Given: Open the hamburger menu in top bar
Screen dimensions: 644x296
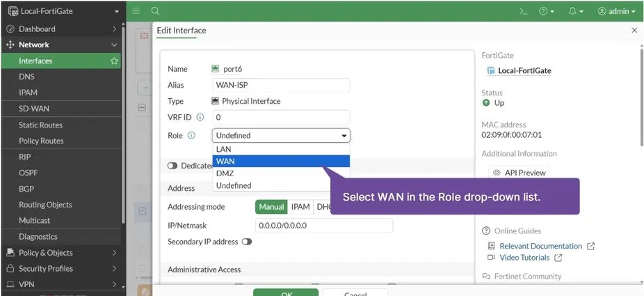Looking at the screenshot, I should click(x=136, y=11).
